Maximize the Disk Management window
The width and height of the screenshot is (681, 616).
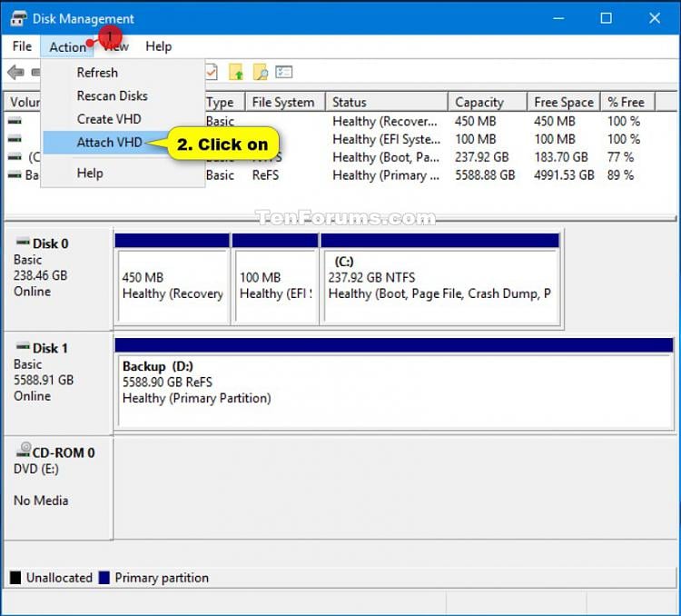coord(606,18)
